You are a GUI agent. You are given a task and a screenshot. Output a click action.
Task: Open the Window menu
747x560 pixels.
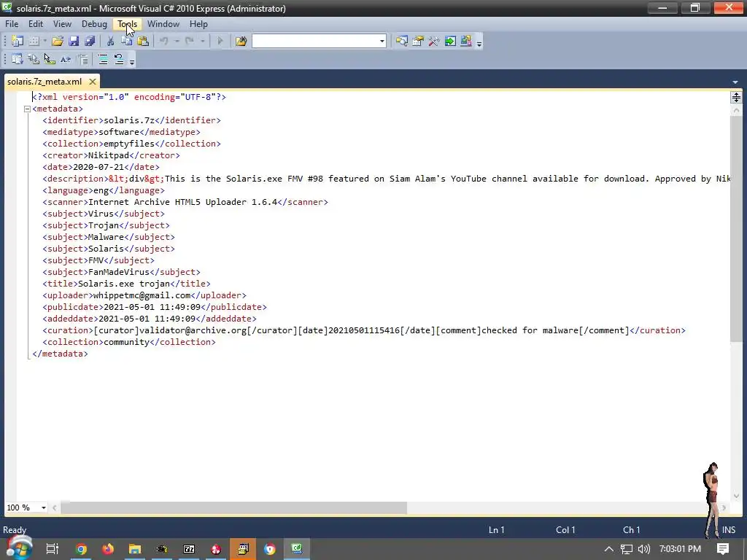[163, 24]
